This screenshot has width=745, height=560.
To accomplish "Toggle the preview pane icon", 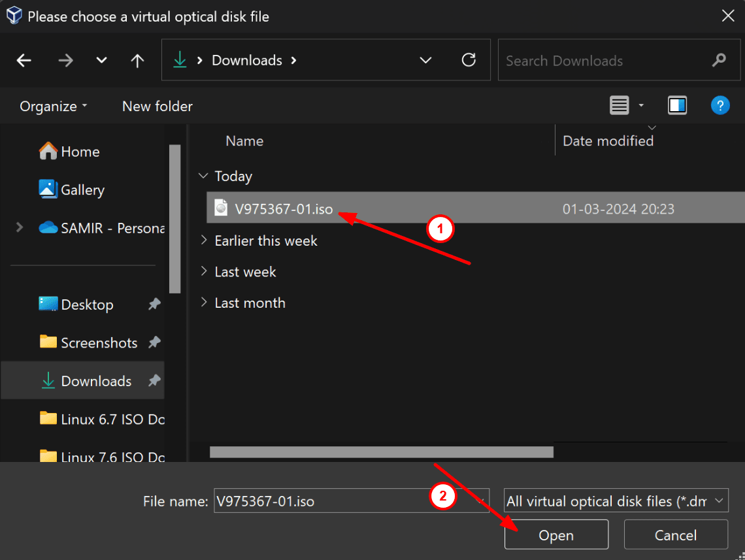I will click(677, 105).
